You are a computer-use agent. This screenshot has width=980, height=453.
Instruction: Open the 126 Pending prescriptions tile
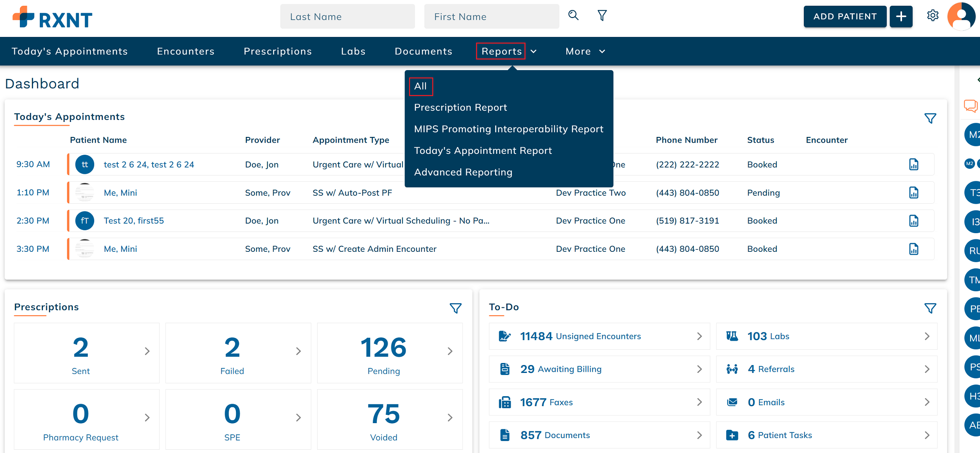pyautogui.click(x=390, y=353)
